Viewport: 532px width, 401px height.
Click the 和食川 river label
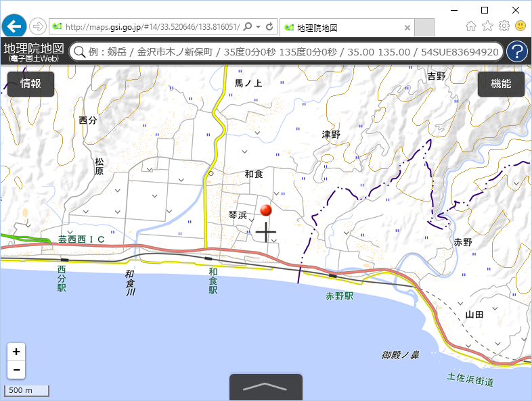[x=130, y=283]
